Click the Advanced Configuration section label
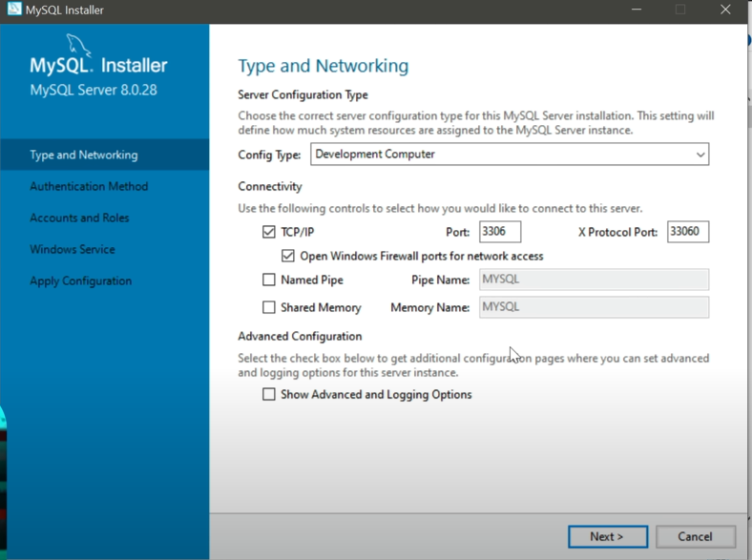 300,336
